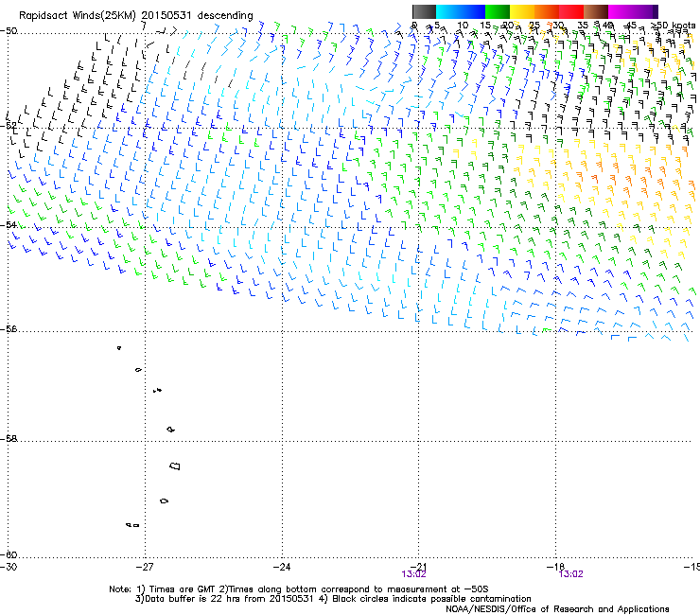Pick the brown 35-40 knots legend segment
This screenshot has height=615, width=700.
[x=596, y=11]
